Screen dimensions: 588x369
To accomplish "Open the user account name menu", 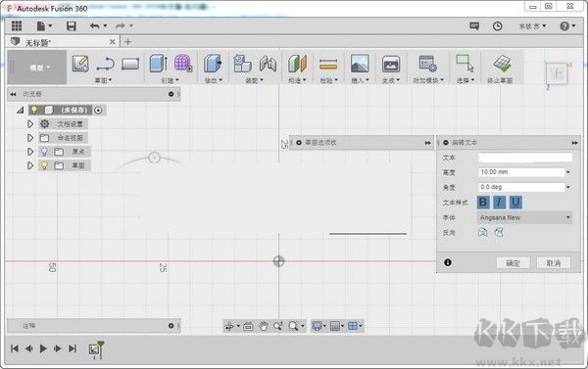I will coord(532,26).
